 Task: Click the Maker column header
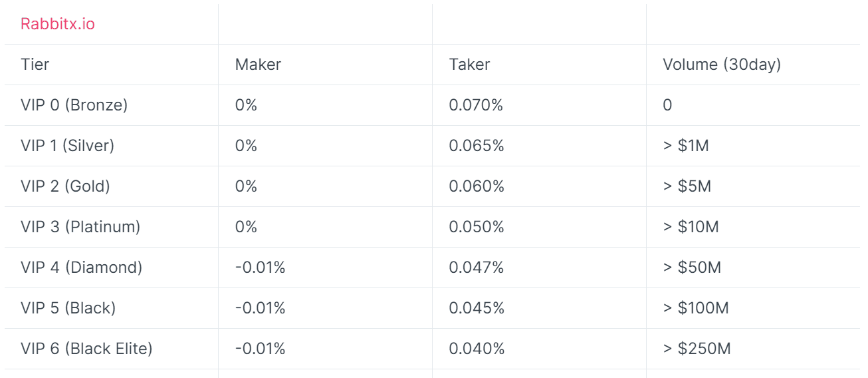(x=258, y=65)
